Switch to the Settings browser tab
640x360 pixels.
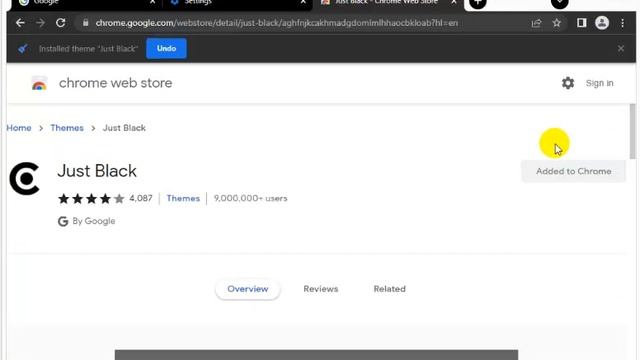[x=236, y=3]
